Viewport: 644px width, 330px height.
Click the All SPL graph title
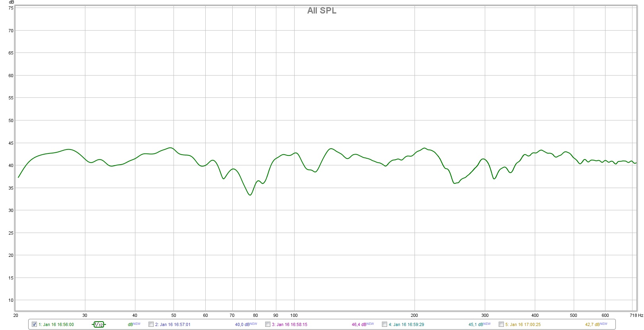click(x=322, y=11)
